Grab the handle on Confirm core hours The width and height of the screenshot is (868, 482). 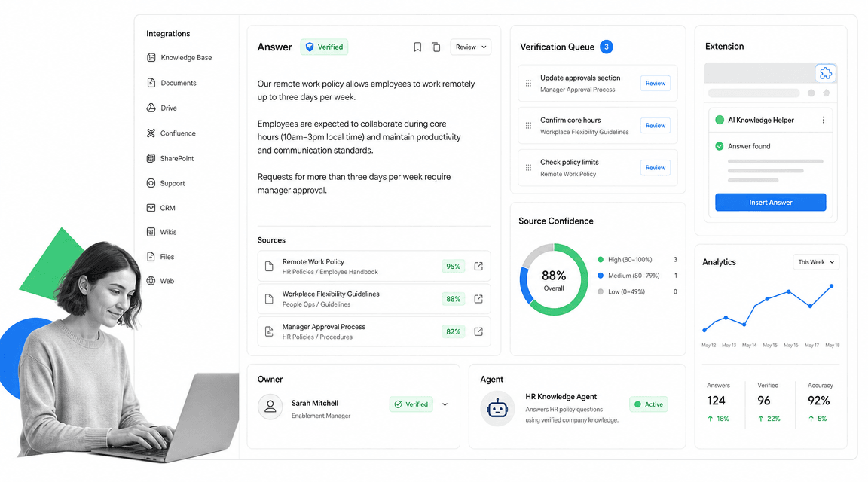pyautogui.click(x=528, y=126)
